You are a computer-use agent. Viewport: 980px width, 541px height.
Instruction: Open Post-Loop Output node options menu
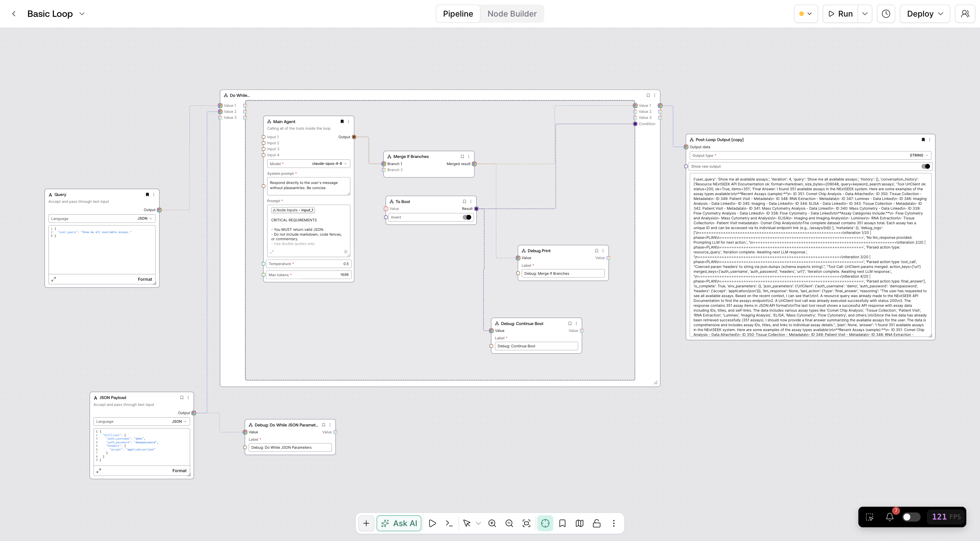click(929, 140)
